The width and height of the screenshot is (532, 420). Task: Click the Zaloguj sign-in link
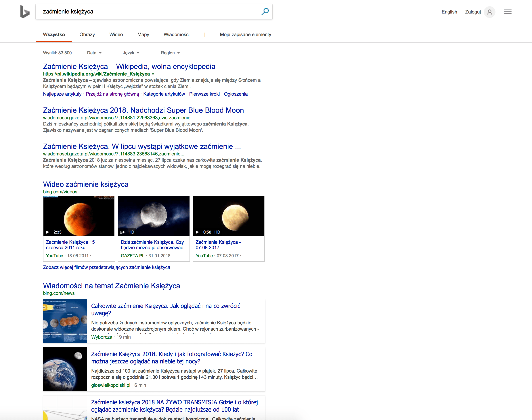473,12
